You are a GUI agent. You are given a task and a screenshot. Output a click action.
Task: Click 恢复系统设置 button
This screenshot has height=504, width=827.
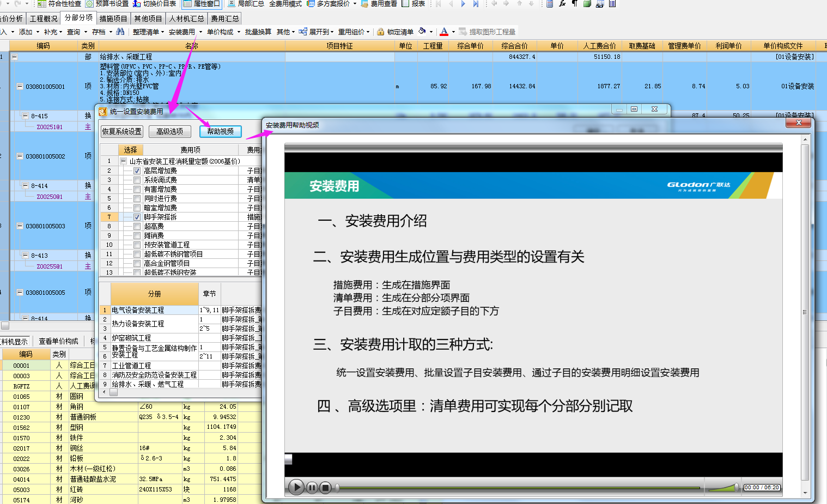click(x=122, y=131)
